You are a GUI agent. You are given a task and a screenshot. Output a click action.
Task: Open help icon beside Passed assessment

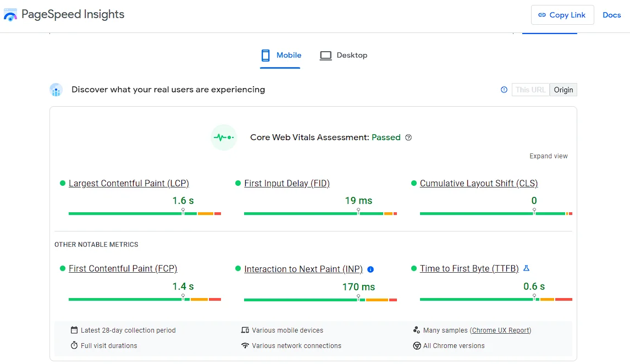click(408, 137)
